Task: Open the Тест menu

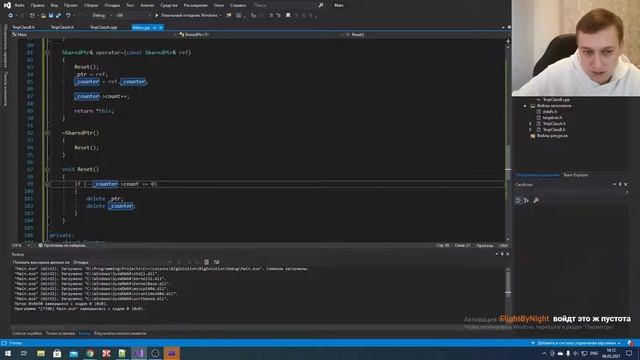Action: tap(130, 5)
